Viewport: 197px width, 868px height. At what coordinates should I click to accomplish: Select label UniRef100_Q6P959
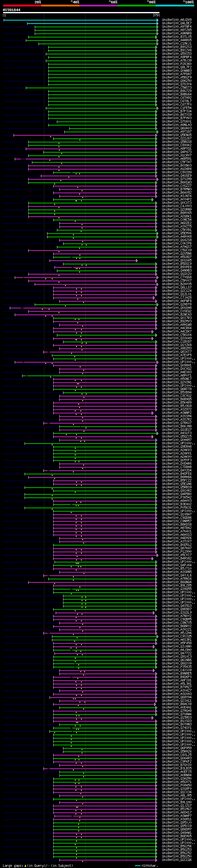click(177, 748)
